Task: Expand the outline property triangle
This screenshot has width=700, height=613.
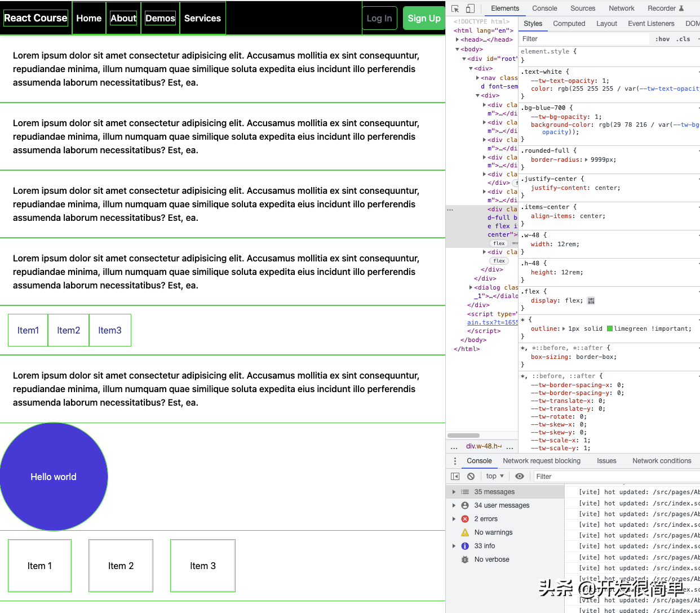Action: 564,329
